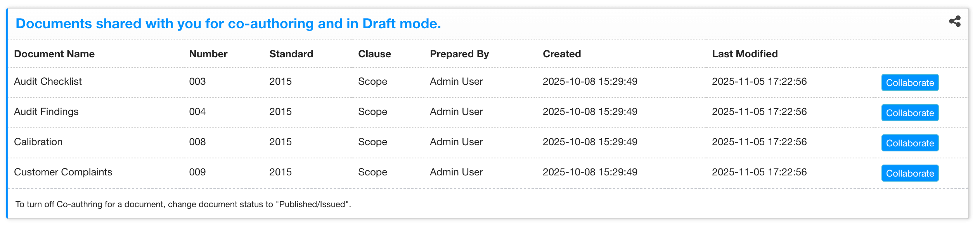980x230 pixels.
Task: Select the Audit Checklist document name
Action: (x=48, y=81)
